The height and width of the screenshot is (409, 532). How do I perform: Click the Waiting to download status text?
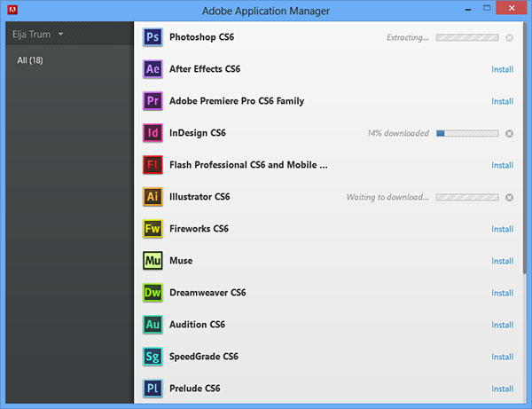387,197
